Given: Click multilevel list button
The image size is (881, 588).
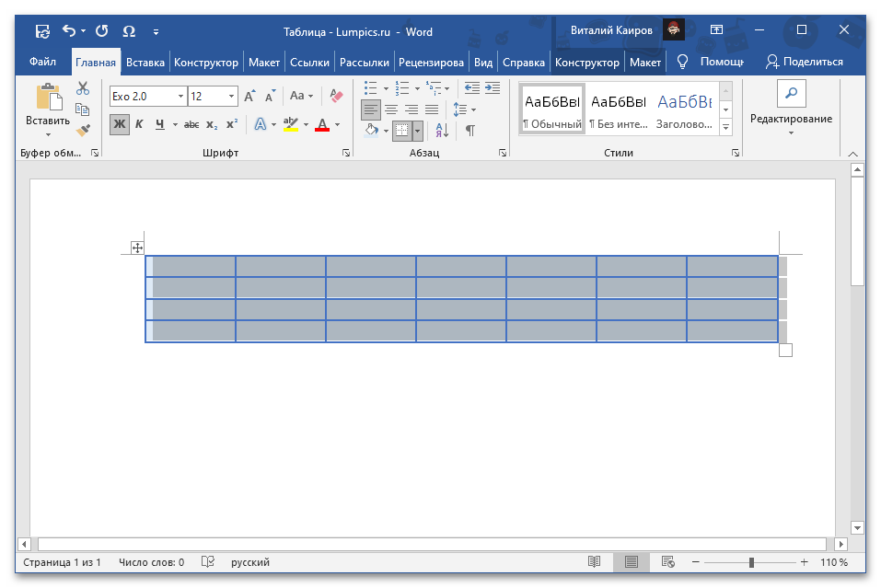Looking at the screenshot, I should [x=434, y=88].
